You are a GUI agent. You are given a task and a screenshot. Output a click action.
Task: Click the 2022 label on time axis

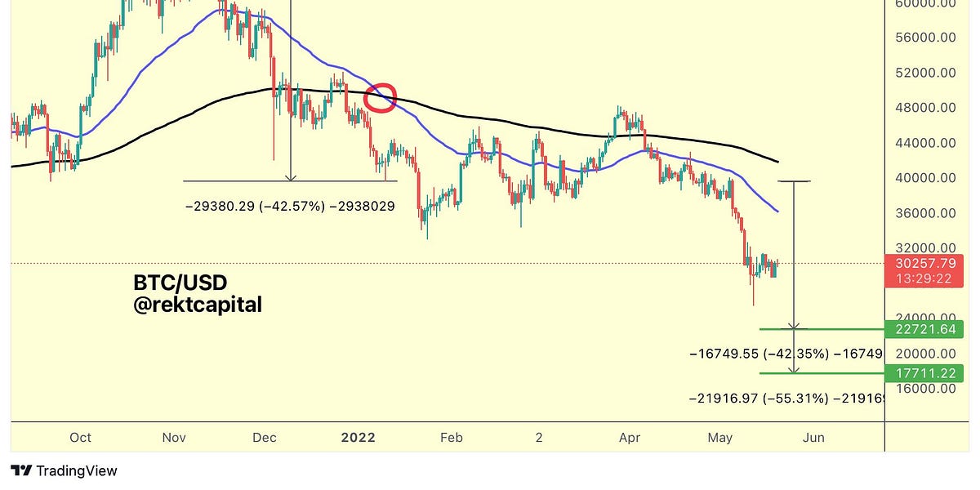[x=358, y=438]
